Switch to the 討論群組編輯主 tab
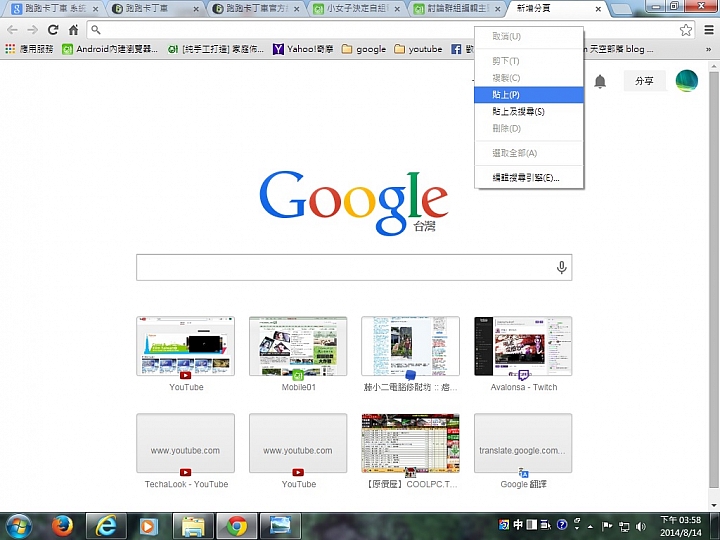Image resolution: width=720 pixels, height=540 pixels. [x=458, y=9]
